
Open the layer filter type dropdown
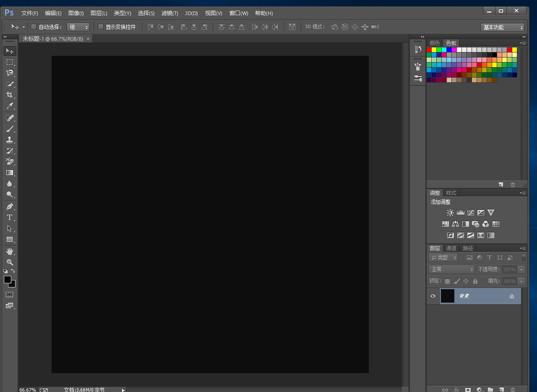coord(443,258)
